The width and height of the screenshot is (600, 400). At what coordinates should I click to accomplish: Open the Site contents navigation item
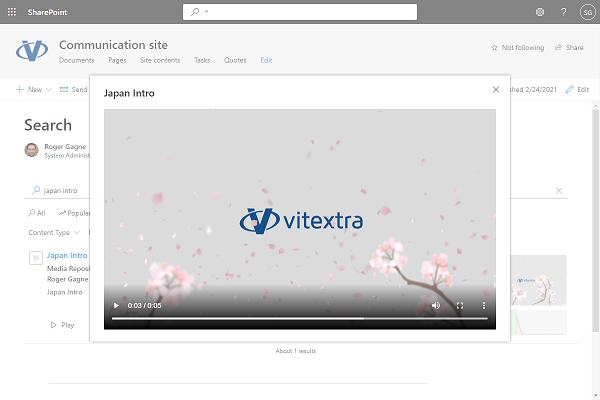[160, 60]
